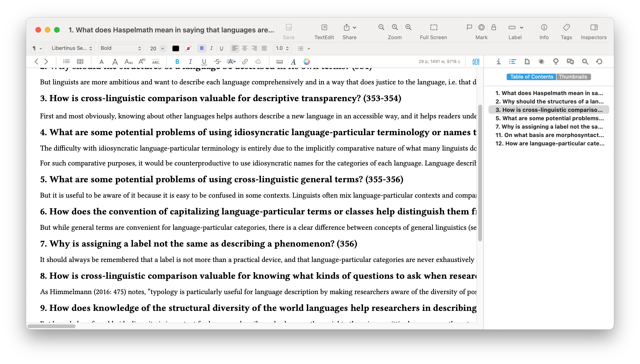Enable justified text alignment

click(264, 48)
